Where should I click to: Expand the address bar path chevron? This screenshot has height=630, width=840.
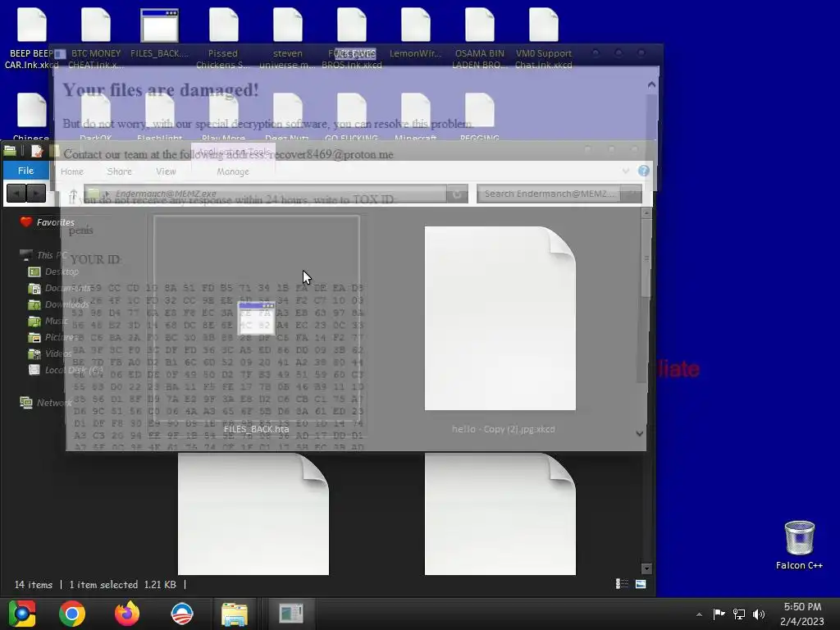[107, 194]
